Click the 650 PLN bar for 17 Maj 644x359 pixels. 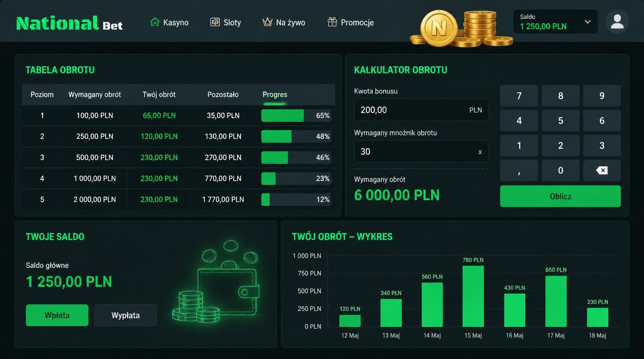[556, 302]
